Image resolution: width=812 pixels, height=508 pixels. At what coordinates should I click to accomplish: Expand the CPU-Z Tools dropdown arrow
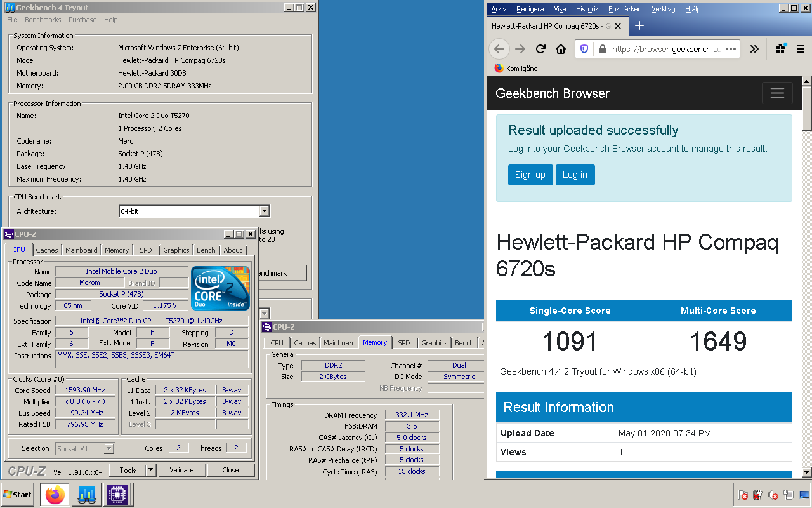coord(151,470)
